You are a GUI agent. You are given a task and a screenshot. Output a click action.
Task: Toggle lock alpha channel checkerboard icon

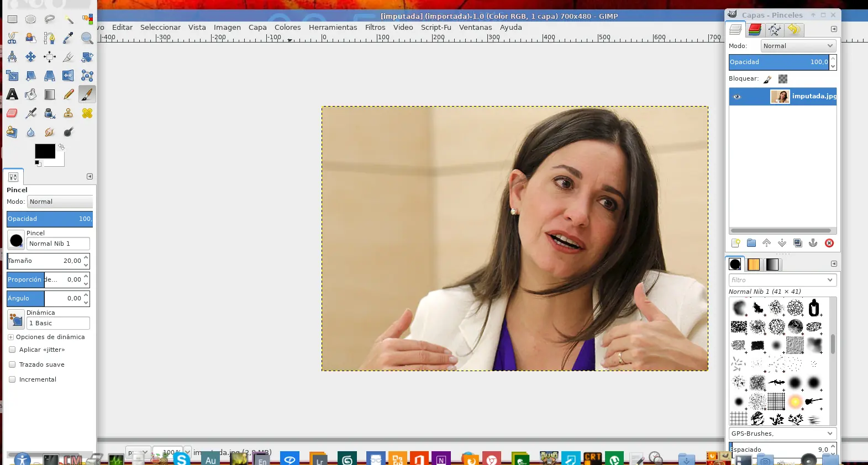[783, 79]
